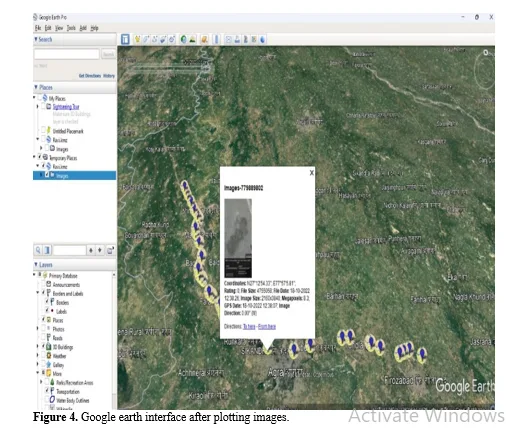Image resolution: width=506 pixels, height=428 pixels.
Task: Open the search History link
Action: (109, 76)
